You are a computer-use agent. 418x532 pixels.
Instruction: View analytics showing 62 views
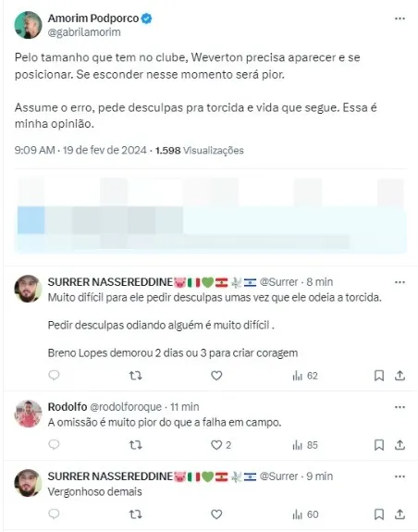coord(305,376)
